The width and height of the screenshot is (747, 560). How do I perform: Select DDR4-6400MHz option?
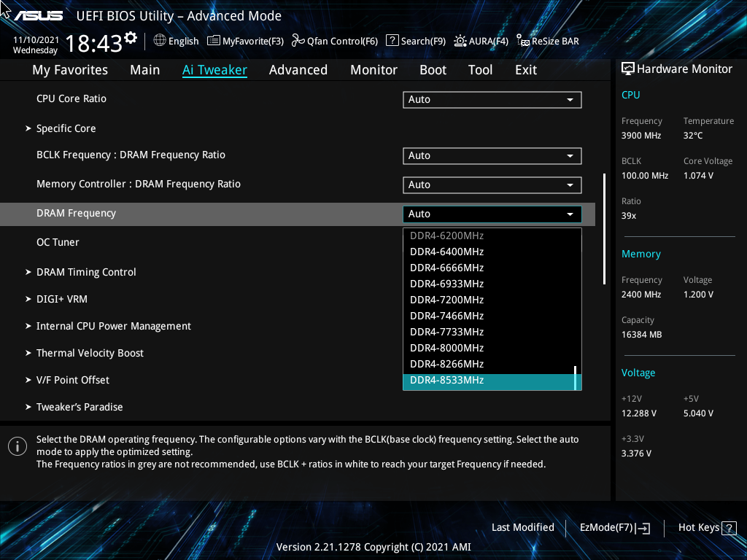(492, 252)
